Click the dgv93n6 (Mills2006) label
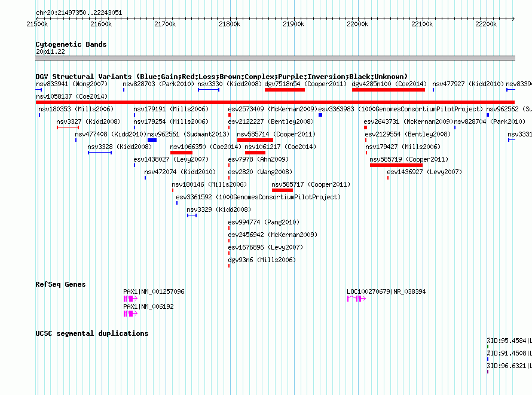Viewport: 532px width, 395px height. (x=262, y=260)
